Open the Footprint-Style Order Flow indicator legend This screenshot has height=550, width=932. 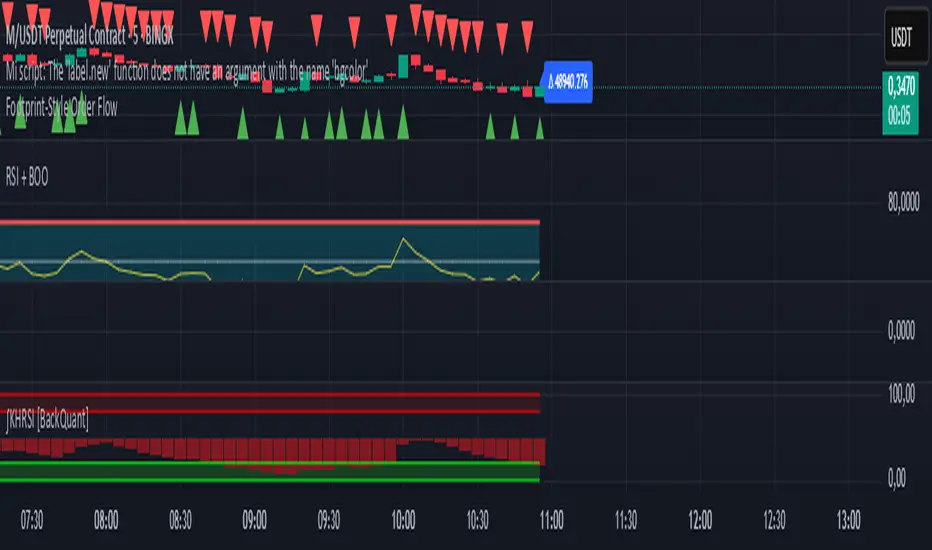click(62, 108)
